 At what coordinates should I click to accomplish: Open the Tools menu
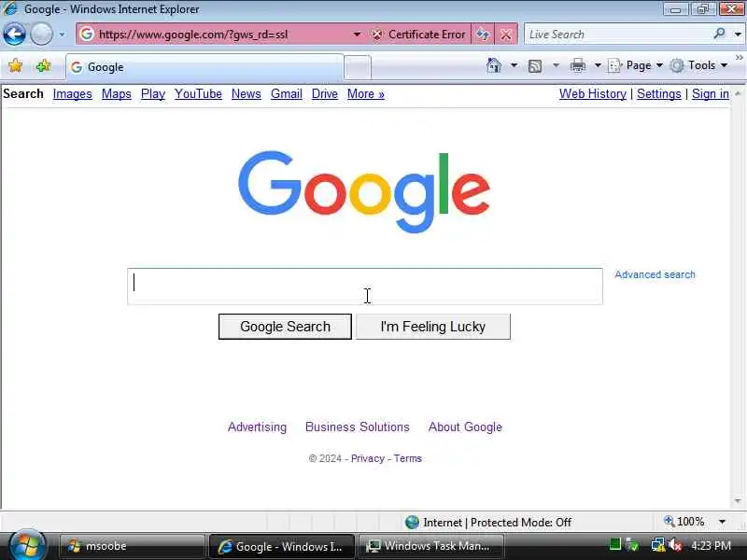698,65
